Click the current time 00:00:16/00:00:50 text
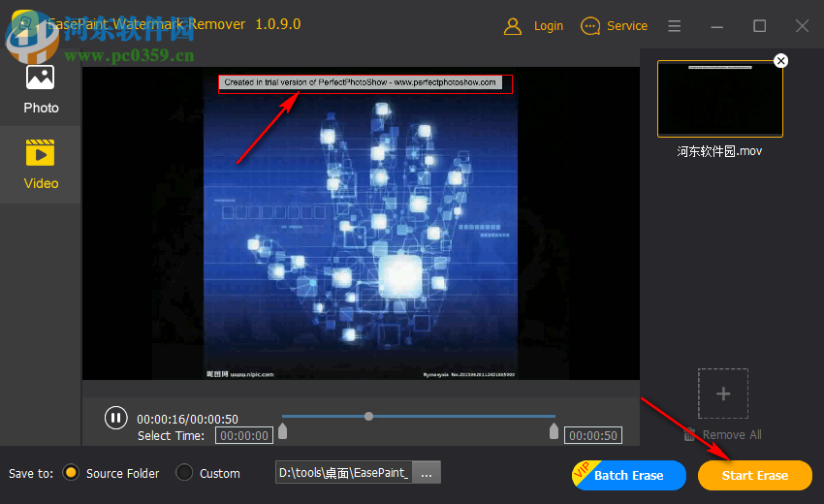Screen dimensions: 824x504 coord(188,419)
